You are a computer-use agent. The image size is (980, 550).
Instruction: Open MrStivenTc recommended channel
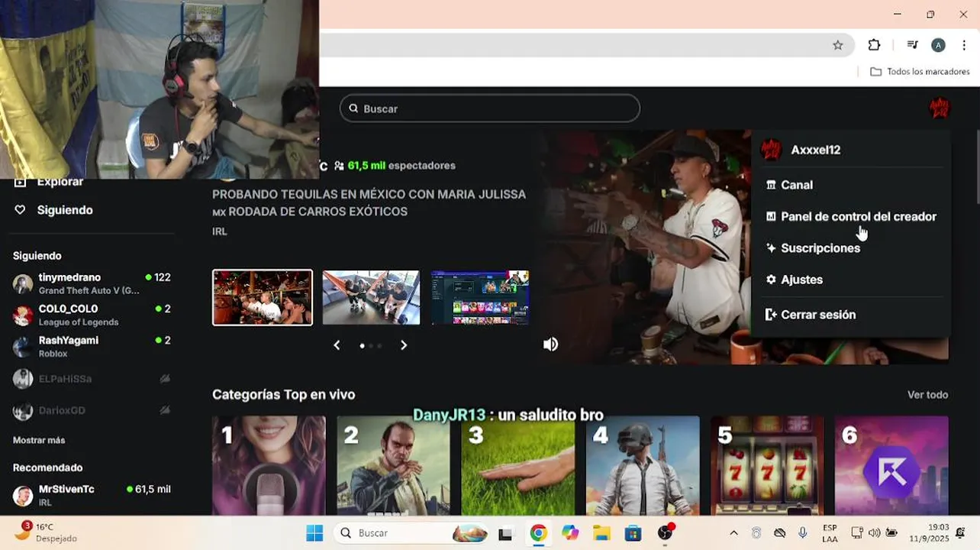coord(92,495)
